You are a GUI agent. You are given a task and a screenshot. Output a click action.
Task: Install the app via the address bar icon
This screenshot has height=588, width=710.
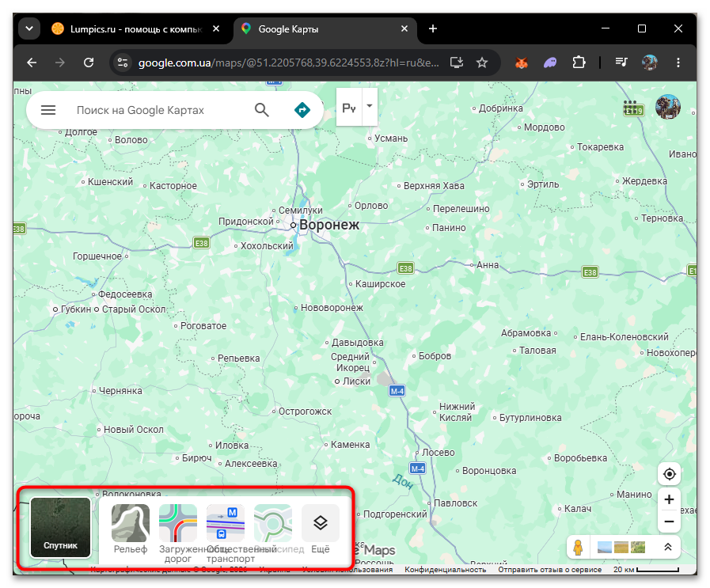click(457, 63)
